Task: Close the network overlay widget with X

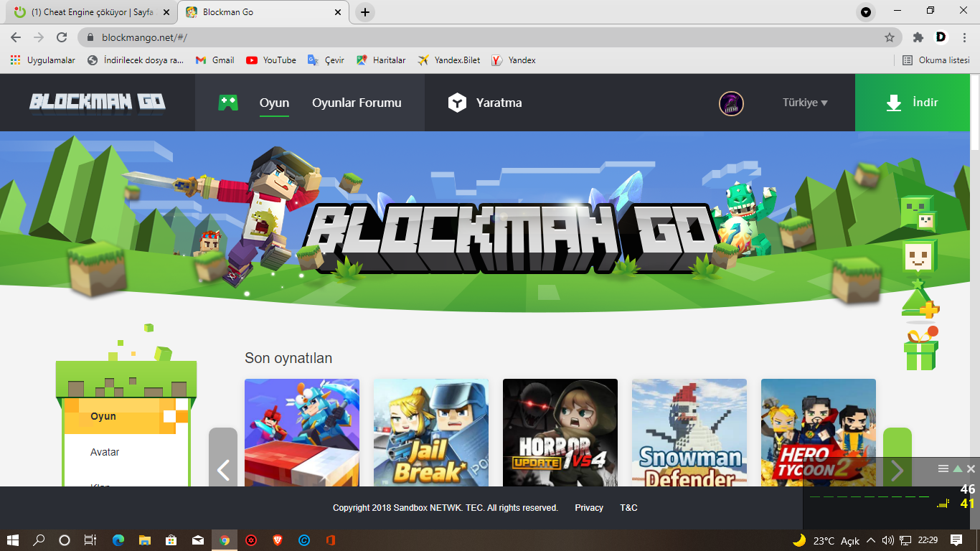Action: pyautogui.click(x=971, y=468)
